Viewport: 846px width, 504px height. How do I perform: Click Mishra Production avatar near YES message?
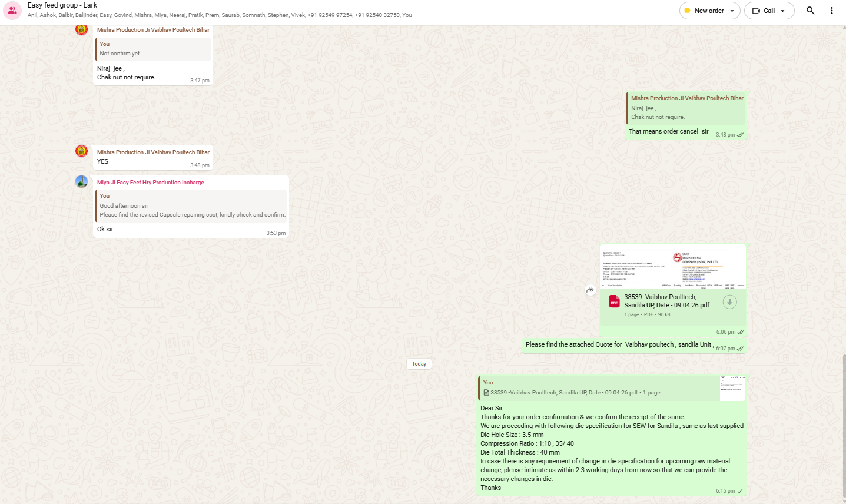(82, 151)
